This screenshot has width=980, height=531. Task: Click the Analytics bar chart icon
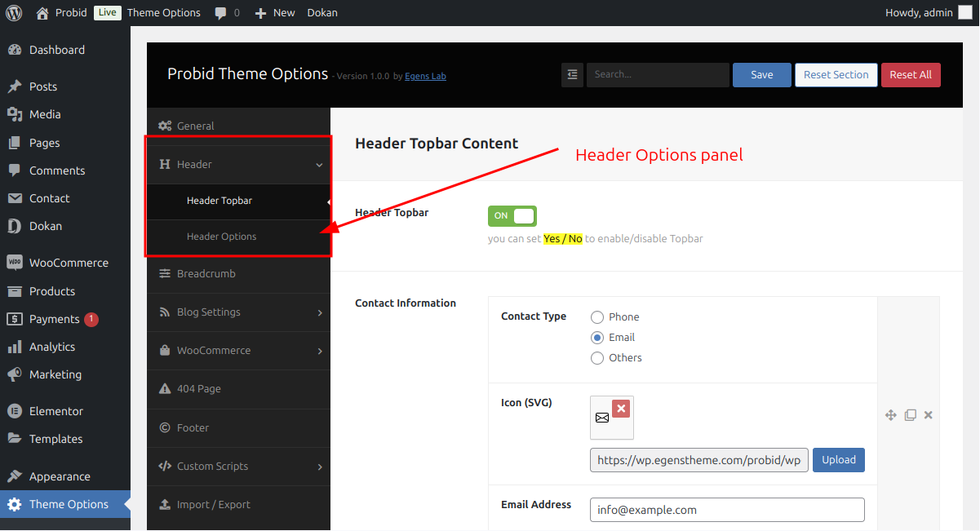[x=15, y=347]
